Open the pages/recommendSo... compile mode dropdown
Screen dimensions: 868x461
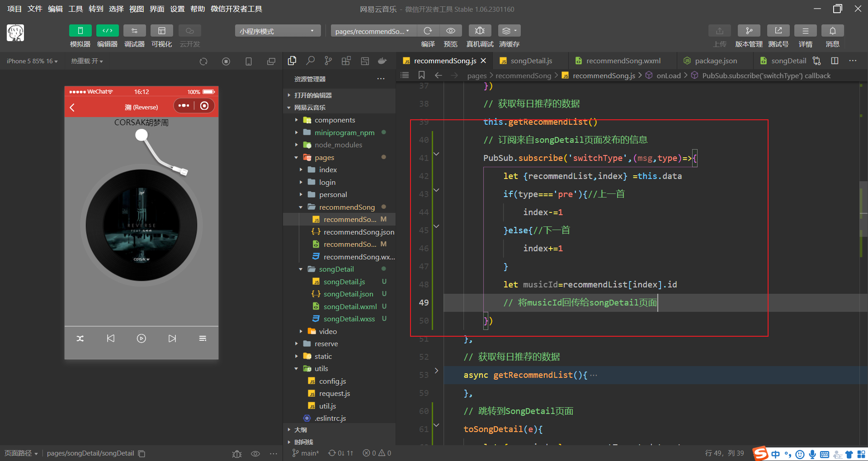pos(373,31)
